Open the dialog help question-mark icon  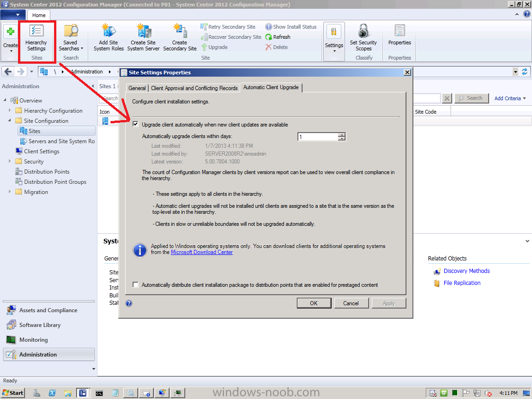[129, 303]
